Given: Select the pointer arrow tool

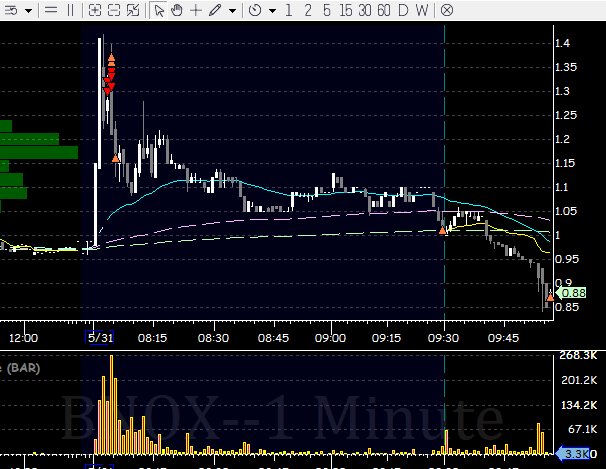Looking at the screenshot, I should [x=158, y=10].
